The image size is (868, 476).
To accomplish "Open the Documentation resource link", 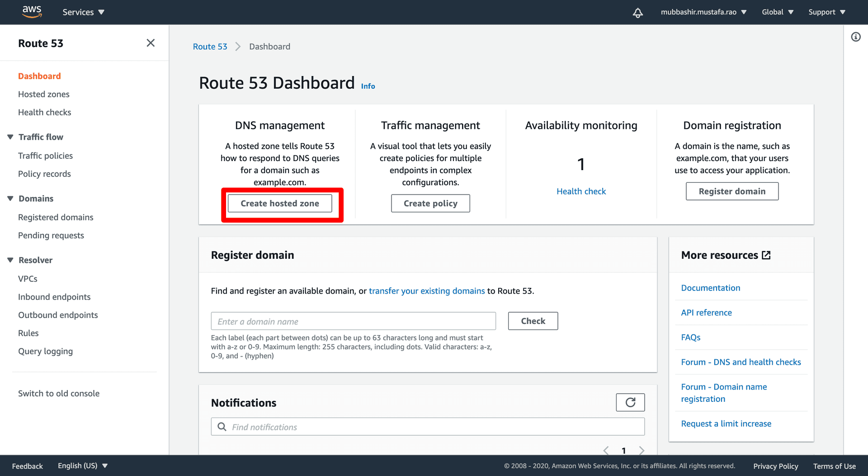I will click(711, 288).
